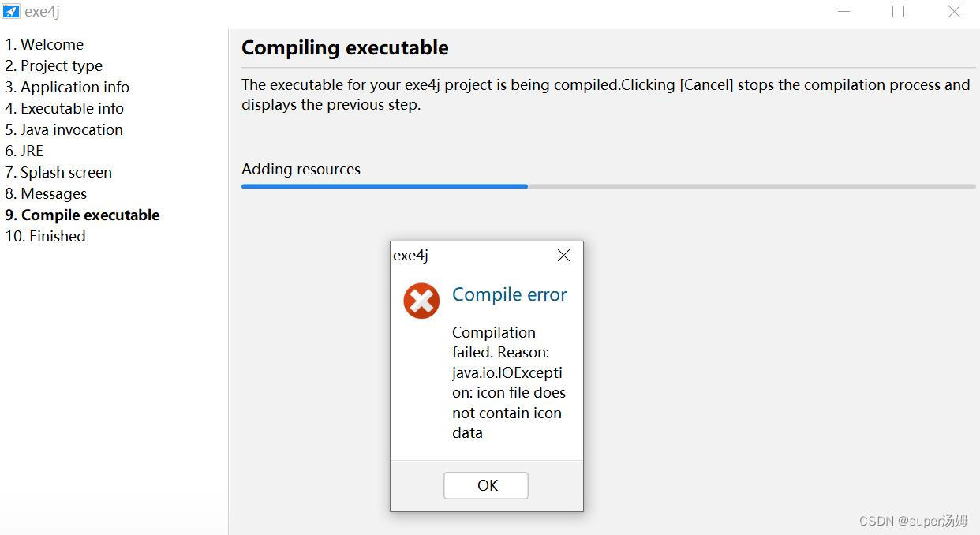980x535 pixels.
Task: Click the exe4j icon label on the error dialog
Action: [410, 255]
